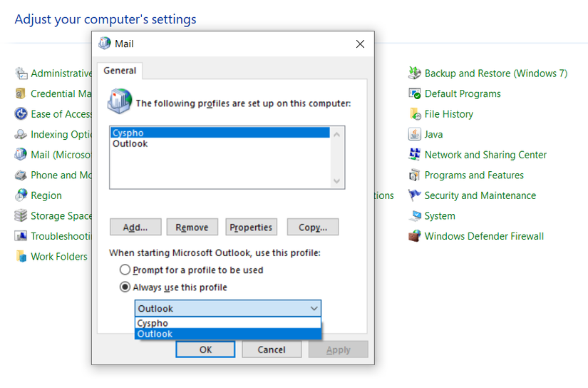Click the Backup and Restore icon
Viewport: 588px width, 388px height.
(415, 73)
